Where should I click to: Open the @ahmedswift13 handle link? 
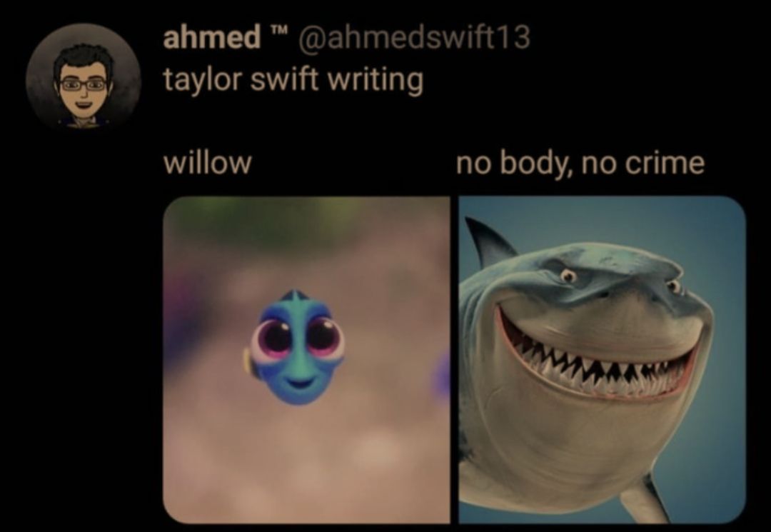pyautogui.click(x=413, y=37)
